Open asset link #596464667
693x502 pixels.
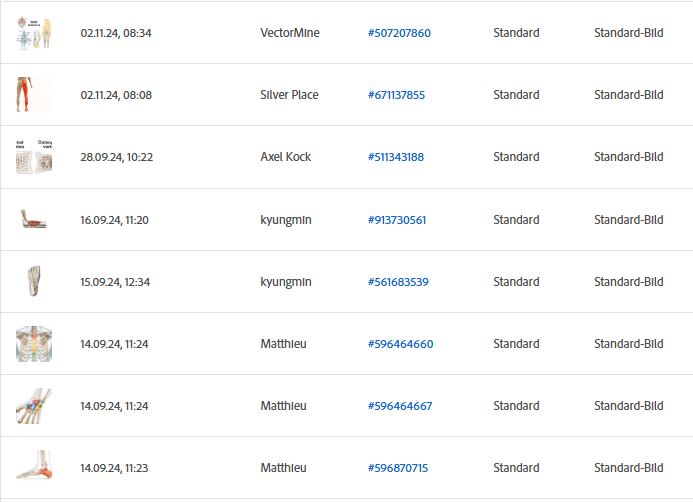400,406
